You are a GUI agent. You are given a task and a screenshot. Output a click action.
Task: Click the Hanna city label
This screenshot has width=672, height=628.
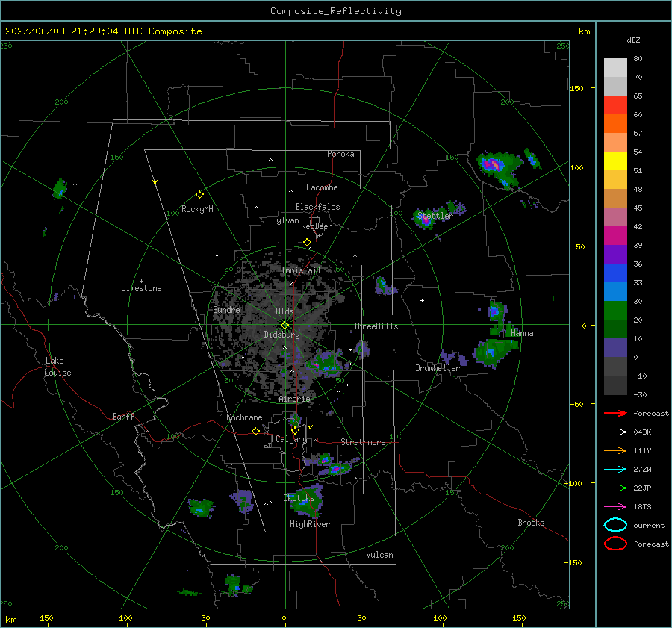[x=522, y=333]
